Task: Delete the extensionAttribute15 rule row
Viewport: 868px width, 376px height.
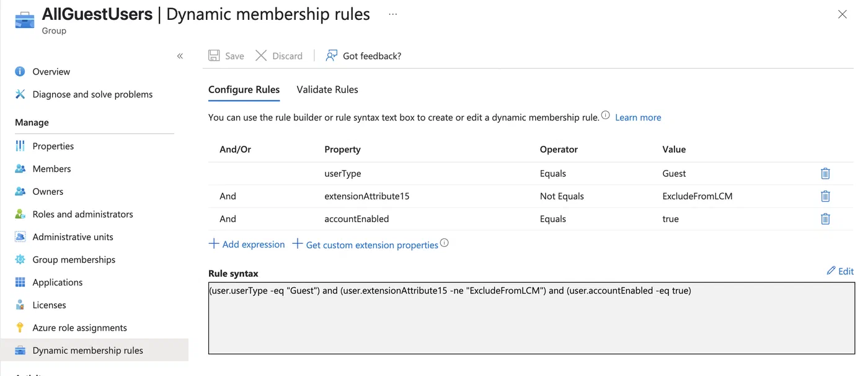Action: pos(825,196)
